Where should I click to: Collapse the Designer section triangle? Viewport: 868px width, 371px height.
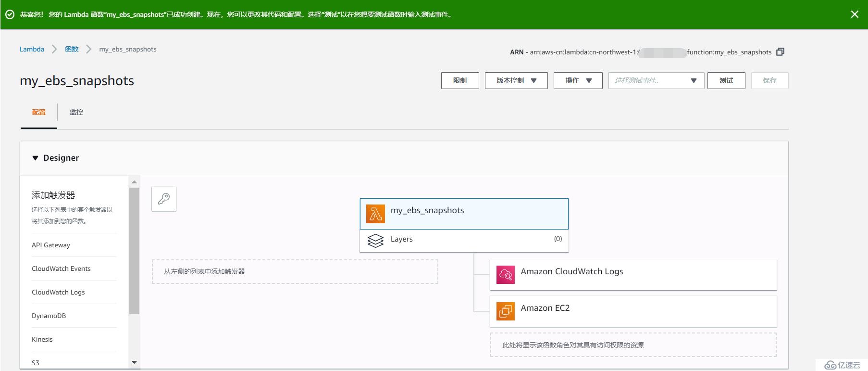point(35,158)
